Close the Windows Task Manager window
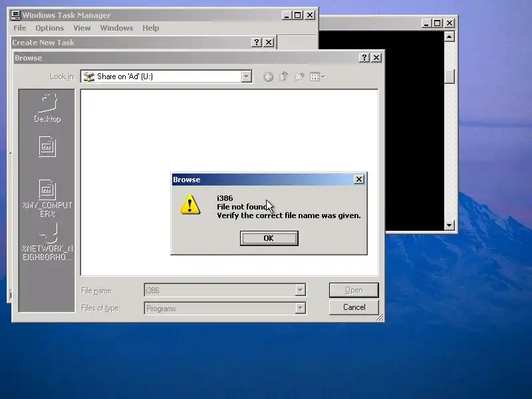 (310, 15)
